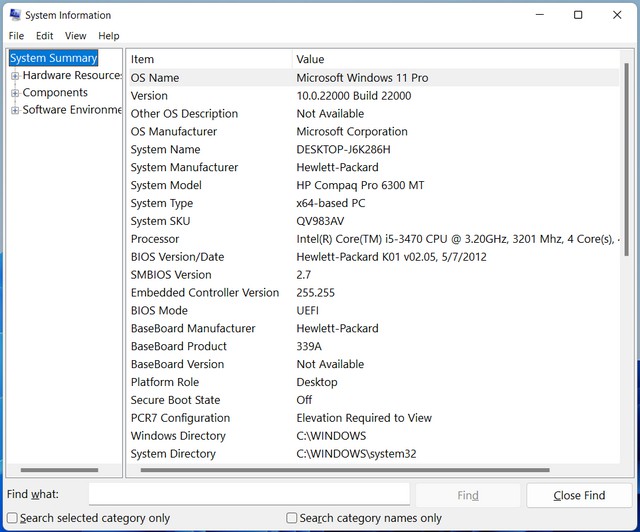
Task: Select the OS Name row
Action: 373,78
